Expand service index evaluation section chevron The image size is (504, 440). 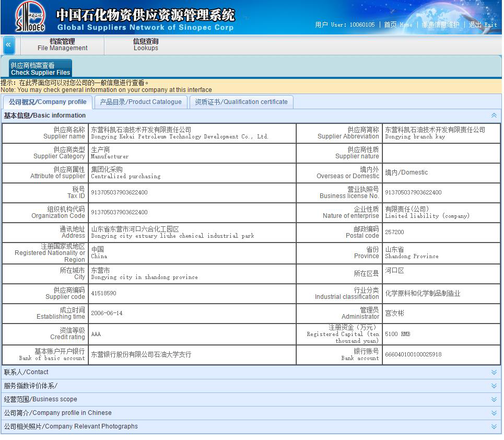pyautogui.click(x=494, y=386)
